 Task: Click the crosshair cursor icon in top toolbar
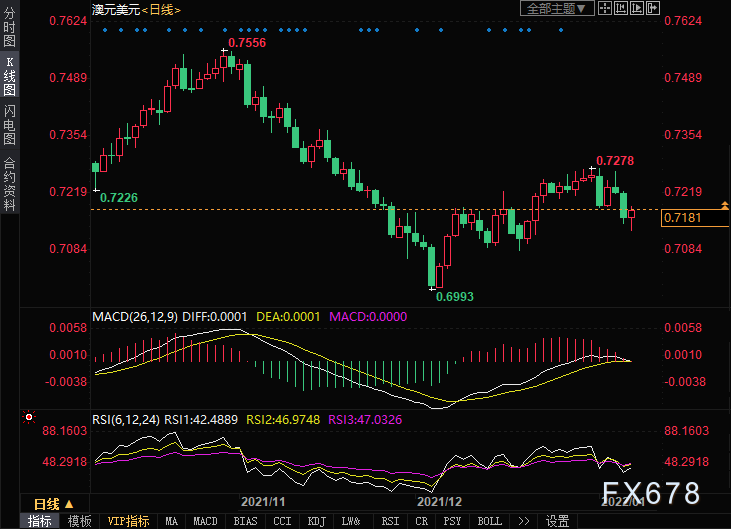(x=605, y=9)
